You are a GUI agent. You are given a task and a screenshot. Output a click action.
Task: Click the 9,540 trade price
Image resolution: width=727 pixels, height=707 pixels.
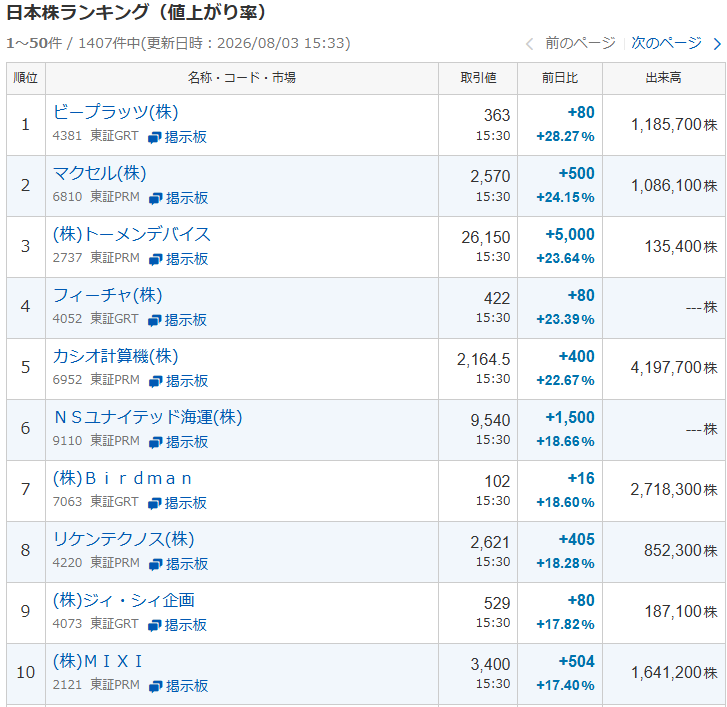[x=490, y=420]
